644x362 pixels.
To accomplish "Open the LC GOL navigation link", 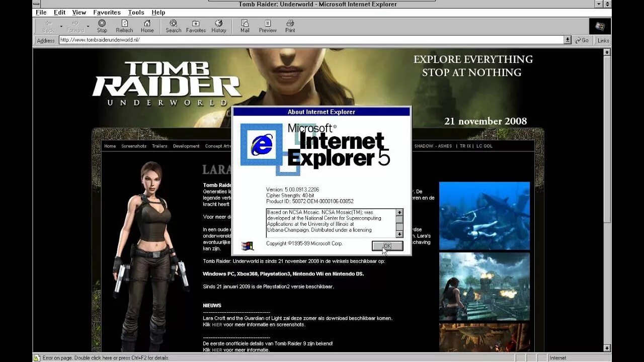I will 485,146.
